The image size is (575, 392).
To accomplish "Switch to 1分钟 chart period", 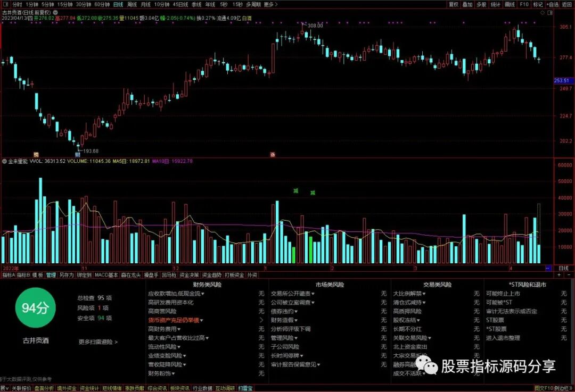I will [31, 4].
